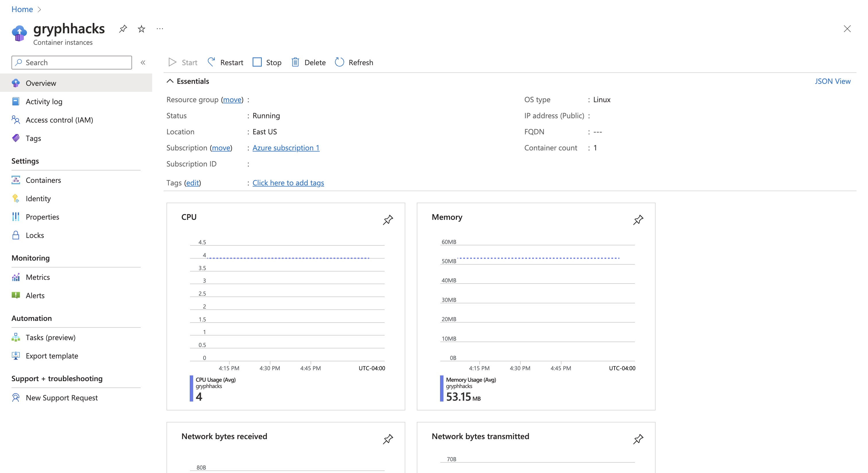Collapse the Essentials section
The width and height of the screenshot is (868, 473).
pyautogui.click(x=170, y=81)
